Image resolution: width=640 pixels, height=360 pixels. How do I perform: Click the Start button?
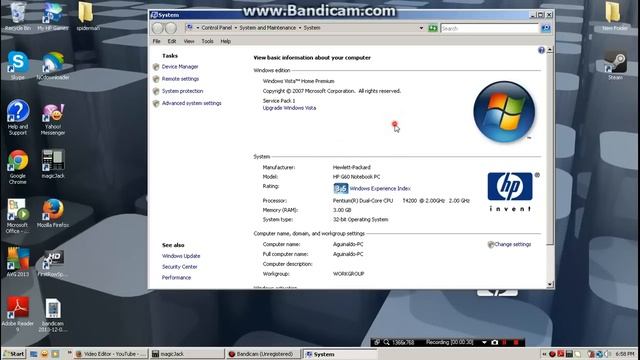13,354
